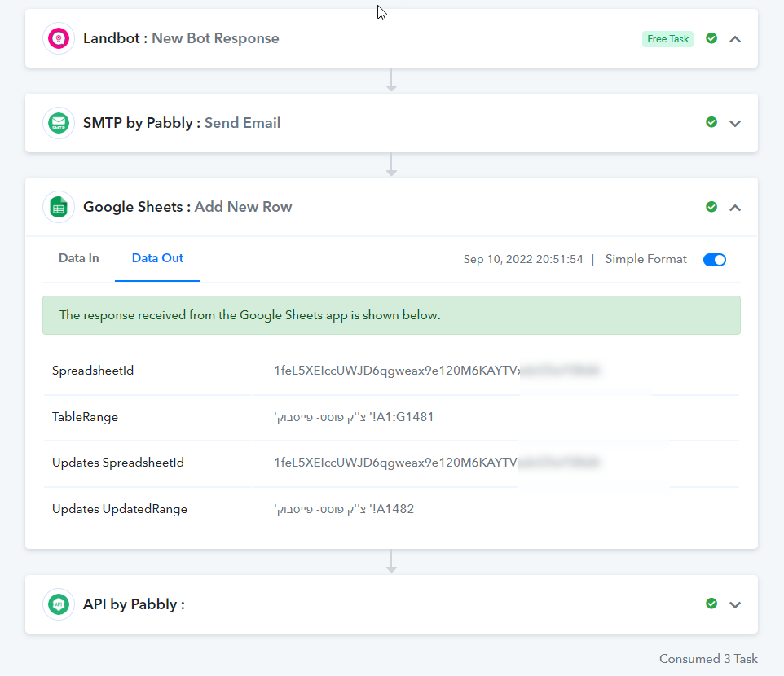Click green success check on Landbot step
Image resolution: width=784 pixels, height=676 pixels.
tap(711, 38)
